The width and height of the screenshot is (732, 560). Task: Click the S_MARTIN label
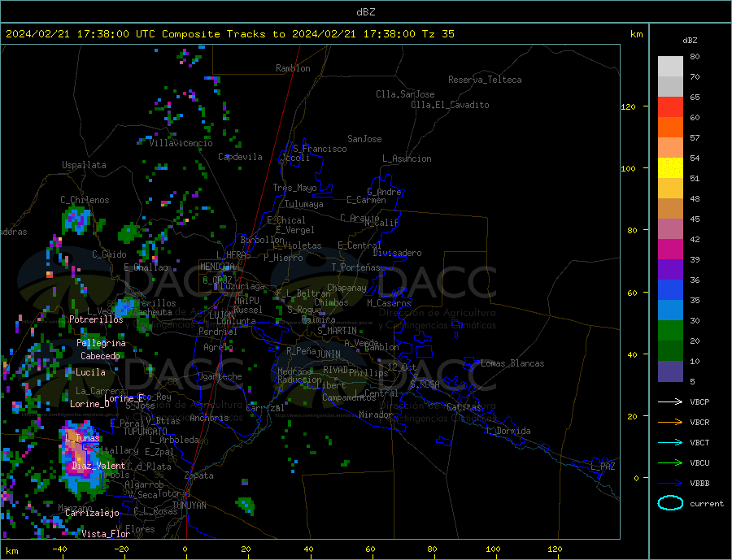point(337,331)
